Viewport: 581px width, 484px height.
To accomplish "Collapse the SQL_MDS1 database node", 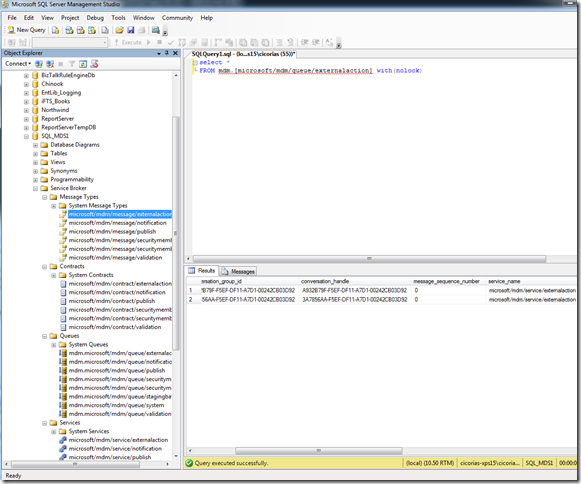I will tap(26, 136).
